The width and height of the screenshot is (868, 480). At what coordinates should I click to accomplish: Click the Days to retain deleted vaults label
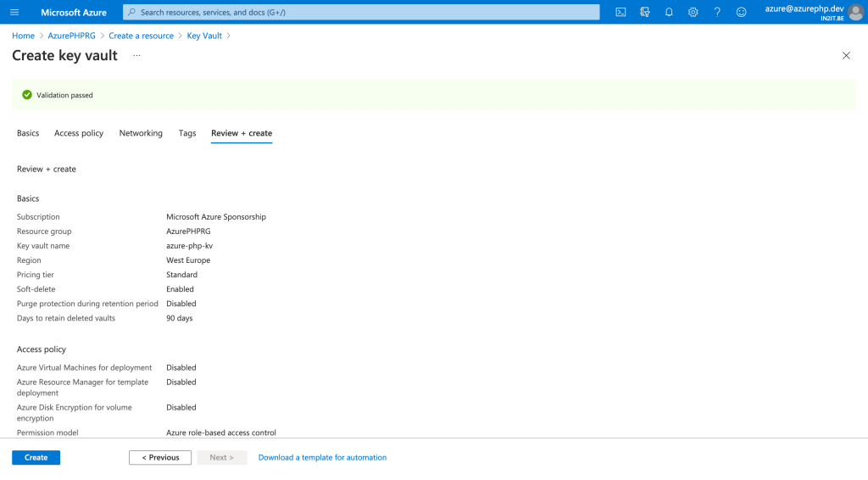tap(66, 318)
